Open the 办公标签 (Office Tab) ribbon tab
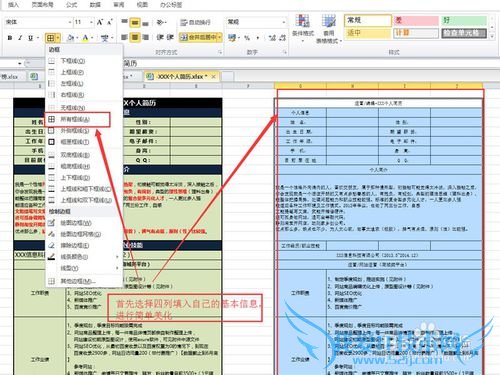 tap(171, 5)
